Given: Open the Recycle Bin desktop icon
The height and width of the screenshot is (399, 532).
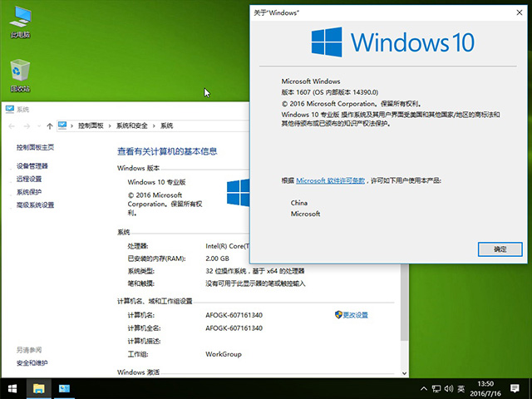Looking at the screenshot, I should coord(20,75).
